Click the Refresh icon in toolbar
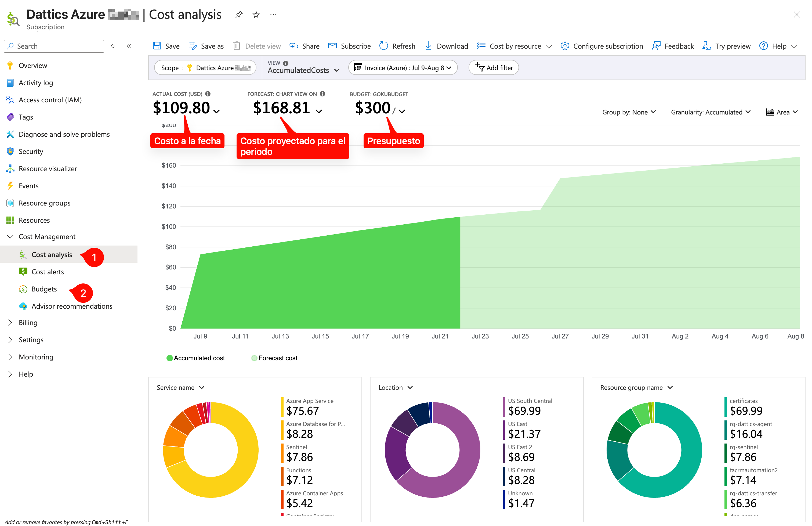Screen dimensions: 812x526 (x=383, y=46)
